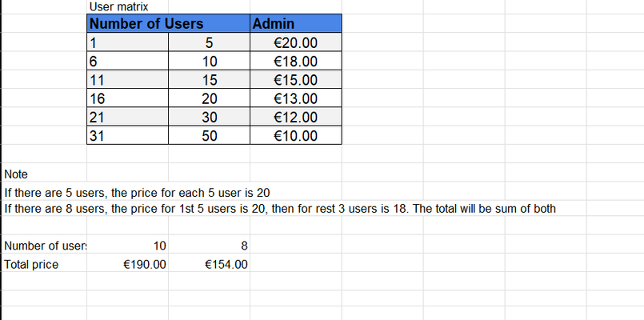This screenshot has width=644, height=320.
Task: Select the 'Number of users' label cell
Action: click(44, 246)
